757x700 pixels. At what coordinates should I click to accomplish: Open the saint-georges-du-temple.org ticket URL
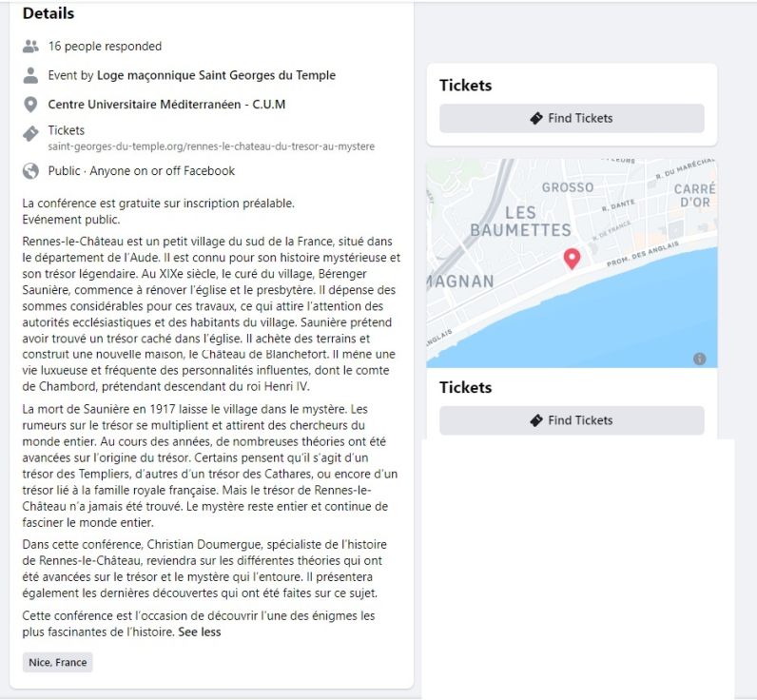[211, 146]
